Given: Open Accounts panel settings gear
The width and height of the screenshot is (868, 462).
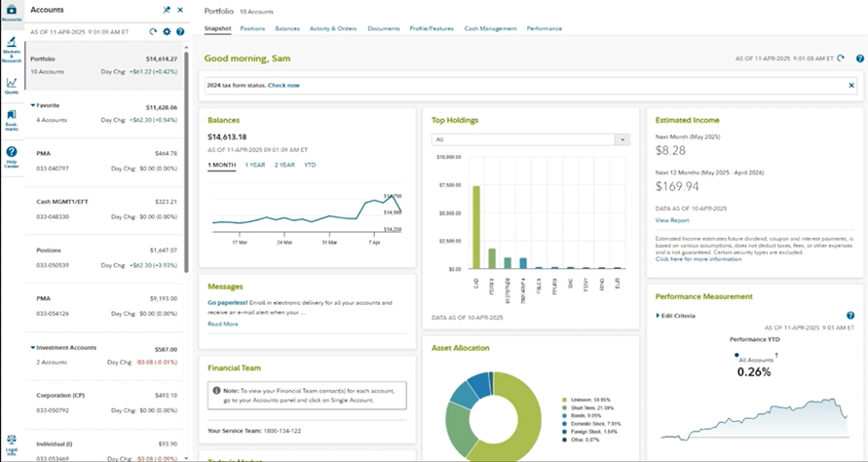Looking at the screenshot, I should pyautogui.click(x=167, y=31).
